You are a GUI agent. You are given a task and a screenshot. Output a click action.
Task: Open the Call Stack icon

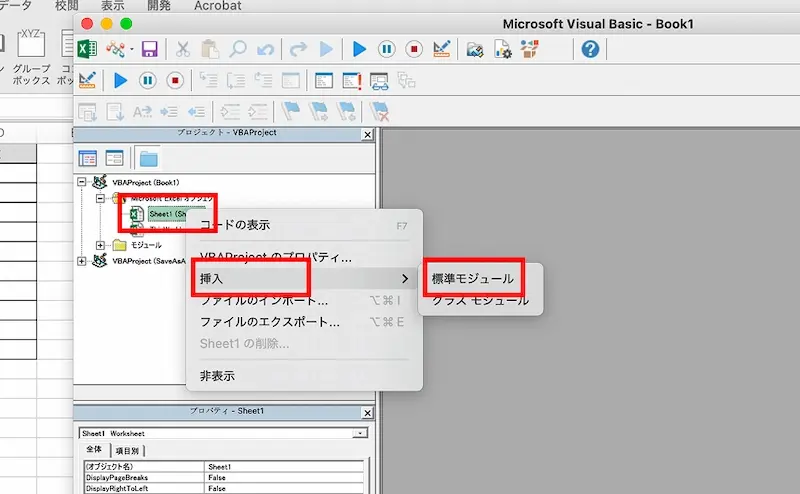click(x=407, y=81)
